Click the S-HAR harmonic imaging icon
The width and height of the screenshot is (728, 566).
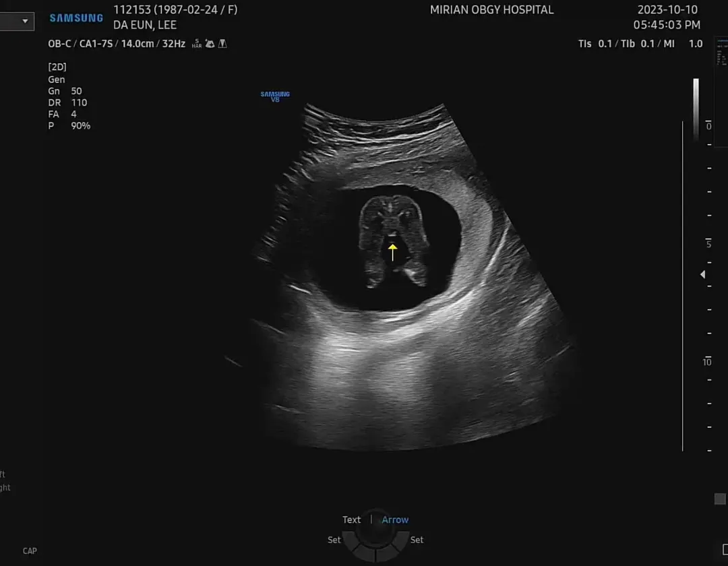pyautogui.click(x=197, y=44)
